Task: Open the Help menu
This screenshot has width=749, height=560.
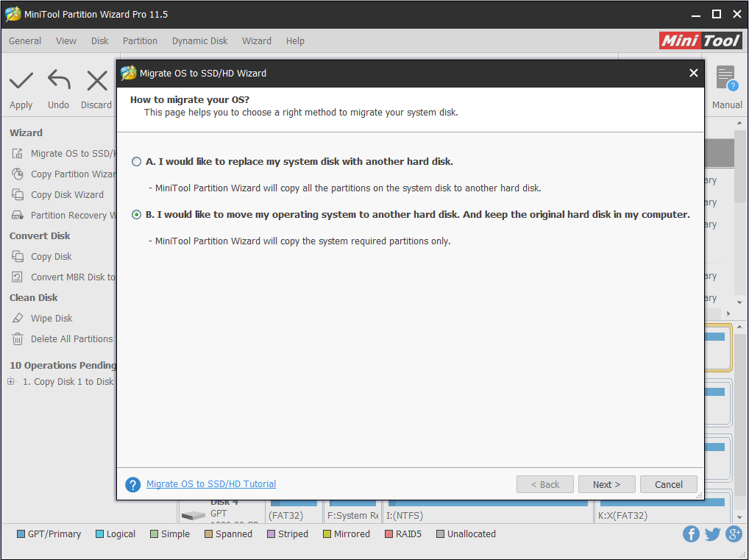Action: tap(295, 41)
